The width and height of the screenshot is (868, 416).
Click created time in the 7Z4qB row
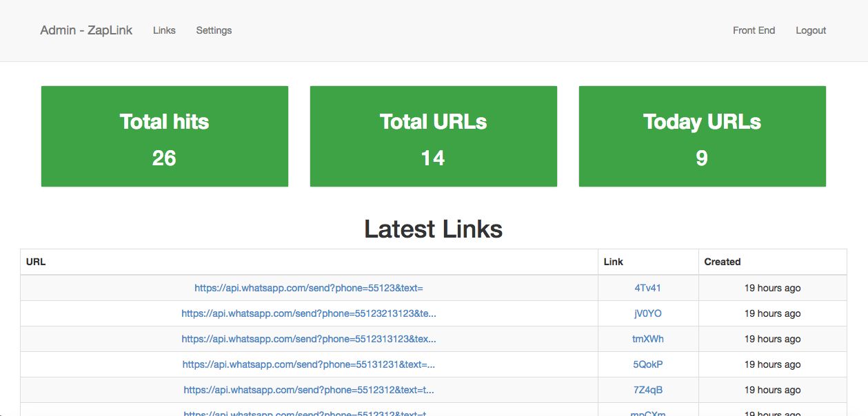773,390
